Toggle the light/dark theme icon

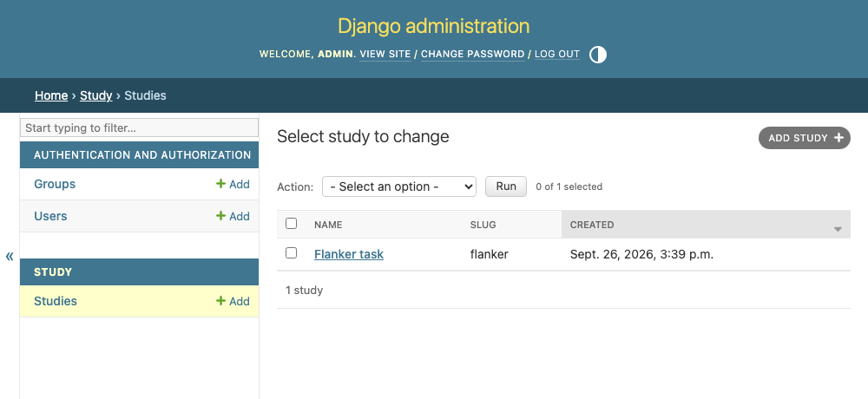pyautogui.click(x=598, y=55)
